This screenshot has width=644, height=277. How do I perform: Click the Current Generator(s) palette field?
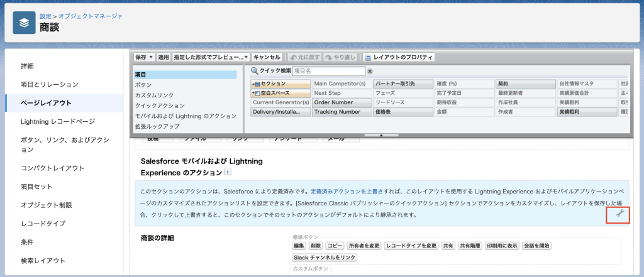(x=280, y=102)
